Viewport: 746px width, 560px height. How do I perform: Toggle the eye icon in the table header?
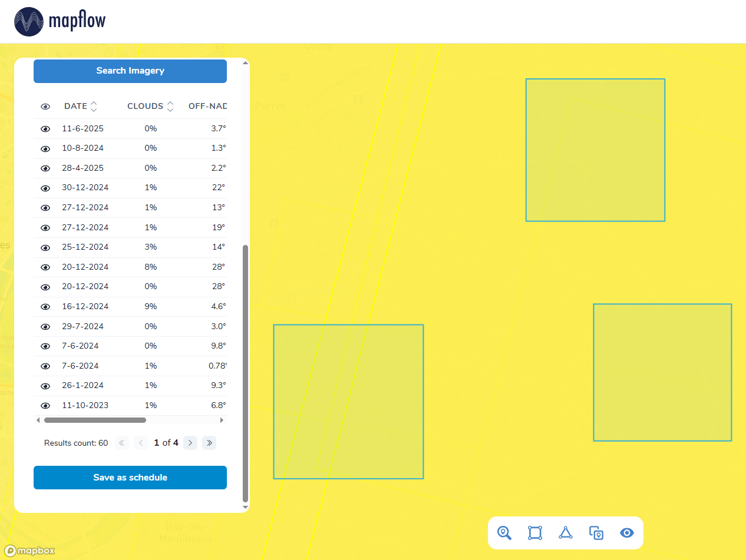pyautogui.click(x=45, y=107)
